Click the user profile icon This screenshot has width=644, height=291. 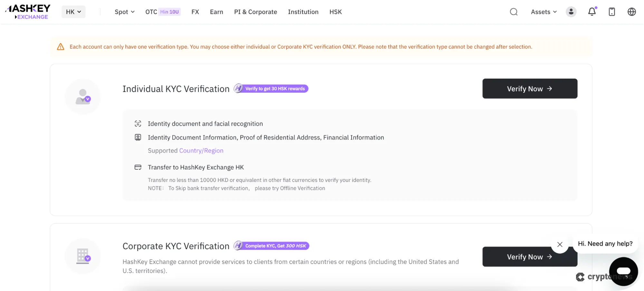coord(571,12)
